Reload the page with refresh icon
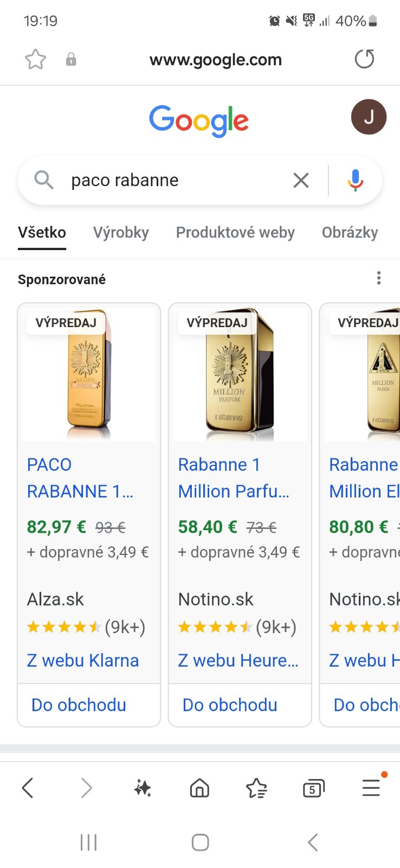400x868 pixels. (364, 59)
